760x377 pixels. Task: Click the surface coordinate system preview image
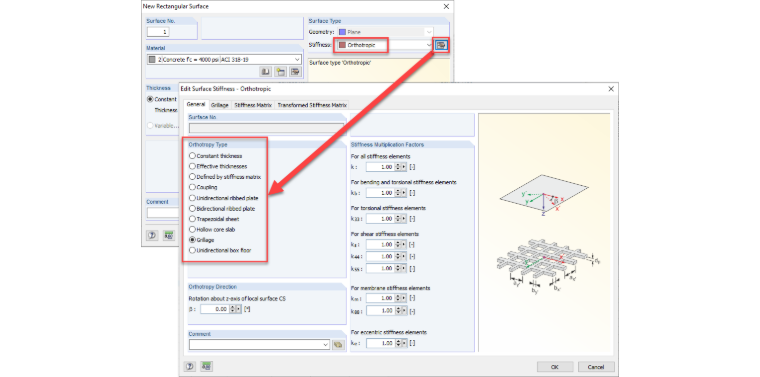pos(544,196)
